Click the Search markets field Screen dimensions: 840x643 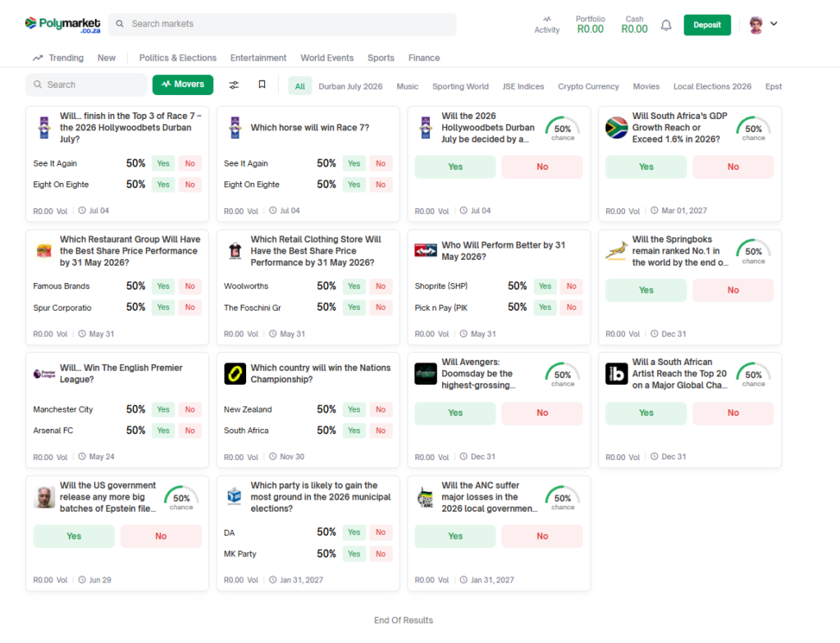pyautogui.click(x=282, y=24)
